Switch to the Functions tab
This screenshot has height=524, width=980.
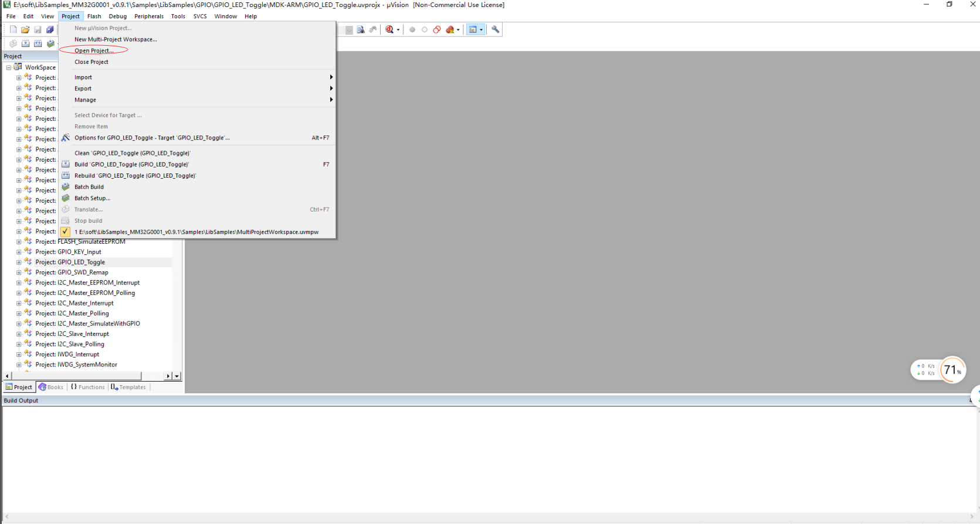click(88, 387)
